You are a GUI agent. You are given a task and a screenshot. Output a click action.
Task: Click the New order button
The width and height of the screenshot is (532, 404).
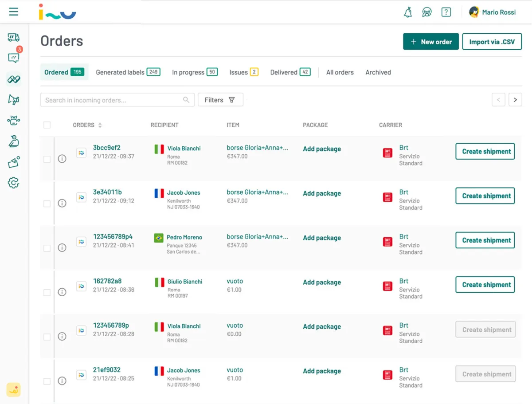pyautogui.click(x=431, y=42)
